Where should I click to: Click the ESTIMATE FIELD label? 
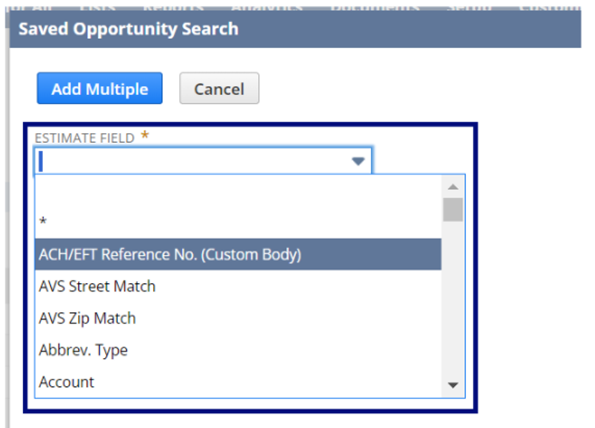pyautogui.click(x=85, y=138)
